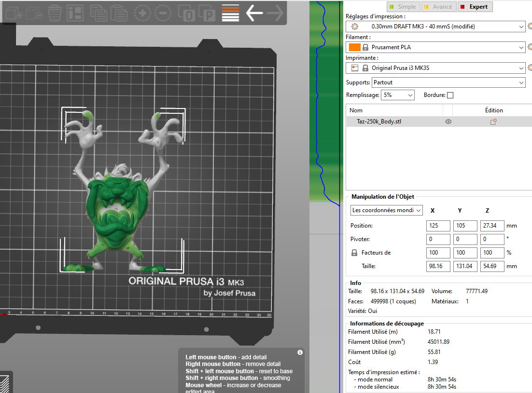532x393 pixels.
Task: Click the orange filament color swatch
Action: 354,47
